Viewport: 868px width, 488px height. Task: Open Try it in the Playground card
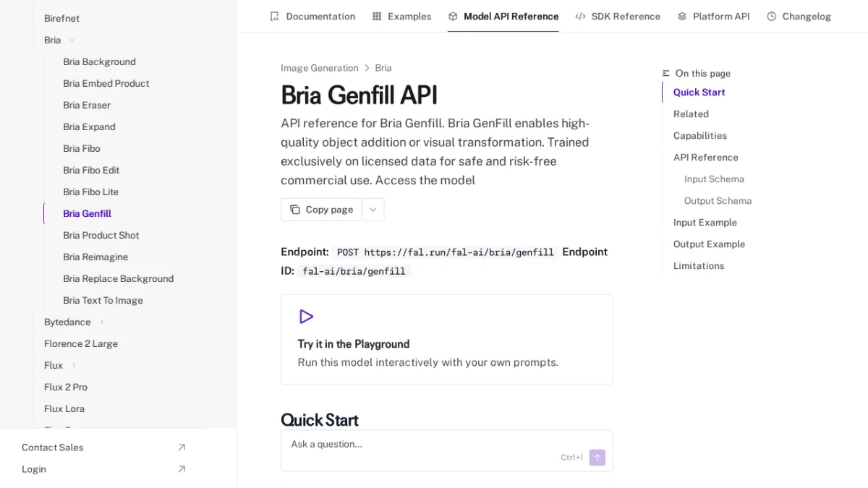click(x=446, y=339)
